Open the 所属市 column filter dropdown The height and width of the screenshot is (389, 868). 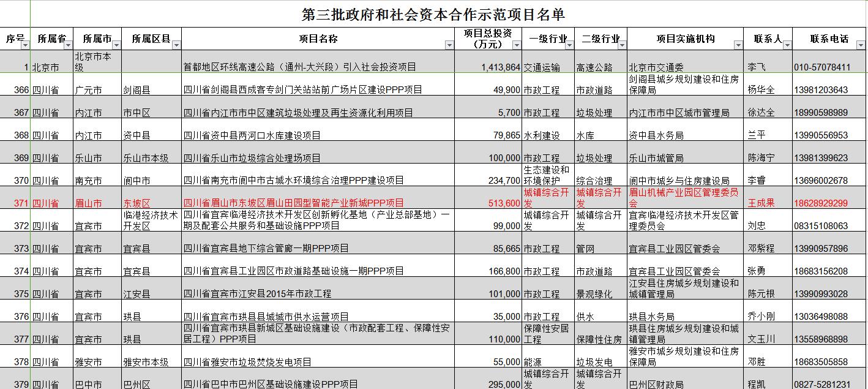point(116,45)
